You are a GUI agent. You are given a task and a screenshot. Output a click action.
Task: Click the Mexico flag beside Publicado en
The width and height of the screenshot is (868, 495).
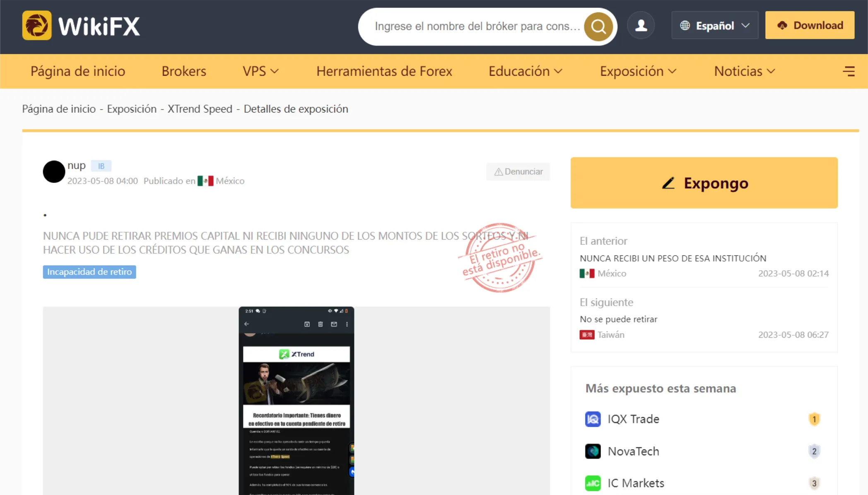pyautogui.click(x=205, y=181)
